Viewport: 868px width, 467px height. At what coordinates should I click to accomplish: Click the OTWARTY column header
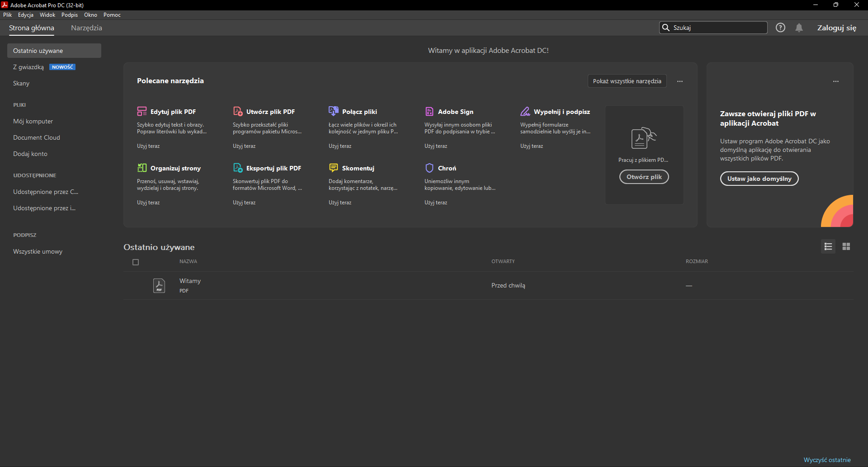[503, 261]
